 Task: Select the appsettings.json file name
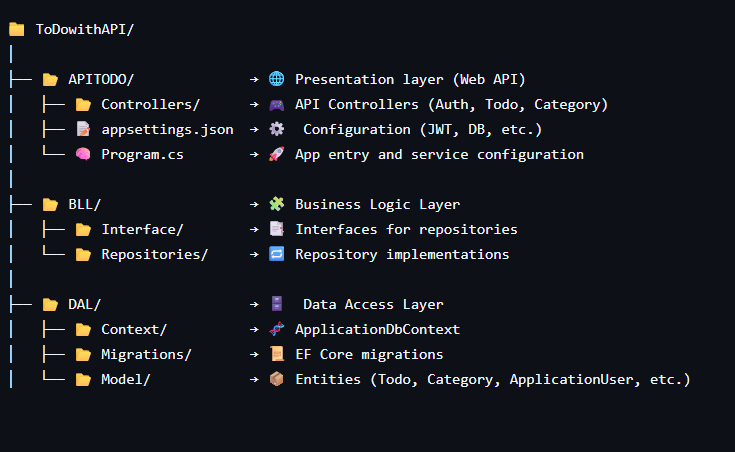167,129
